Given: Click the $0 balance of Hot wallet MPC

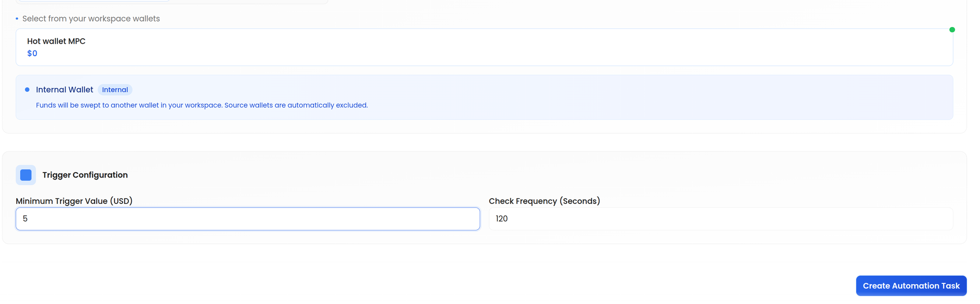Looking at the screenshot, I should pos(32,53).
